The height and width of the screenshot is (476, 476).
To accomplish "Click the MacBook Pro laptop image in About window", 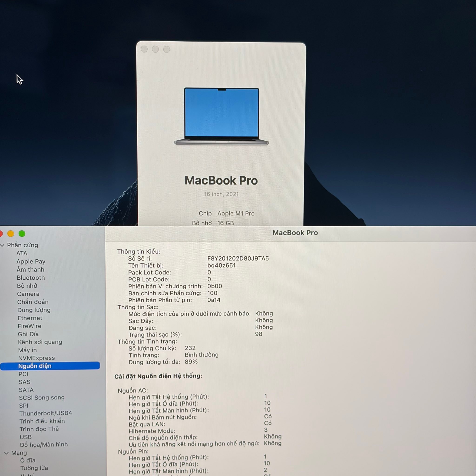I will coord(221,116).
